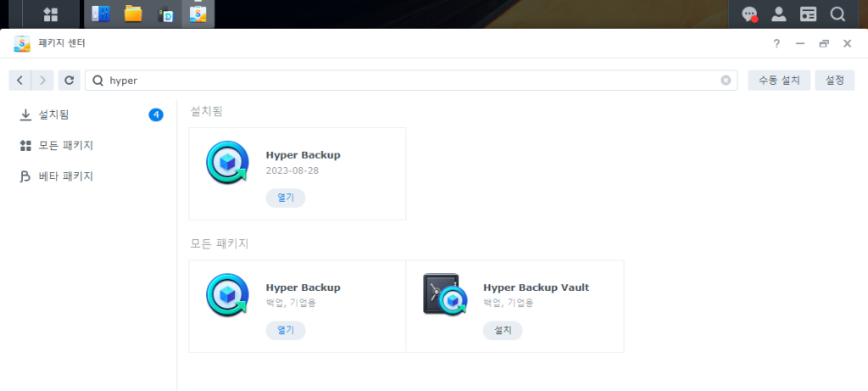Open the DSM main menu grid icon
The height and width of the screenshot is (391, 868).
point(50,14)
